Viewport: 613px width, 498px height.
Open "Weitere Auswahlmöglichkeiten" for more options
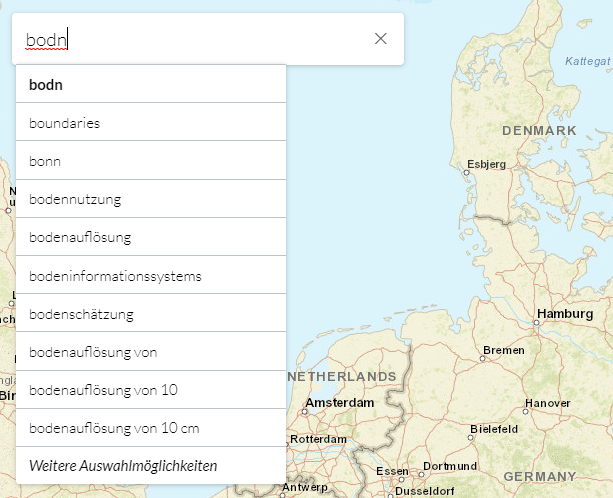151,466
